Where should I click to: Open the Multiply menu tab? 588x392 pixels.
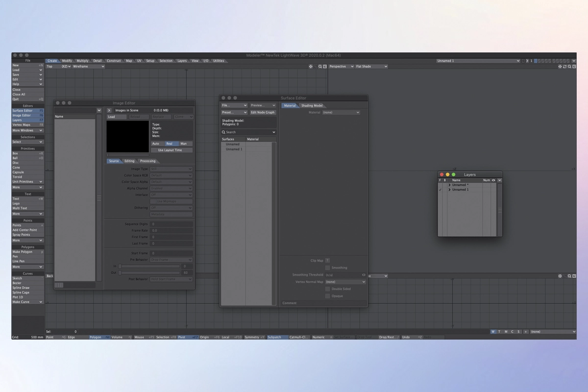[x=82, y=61]
